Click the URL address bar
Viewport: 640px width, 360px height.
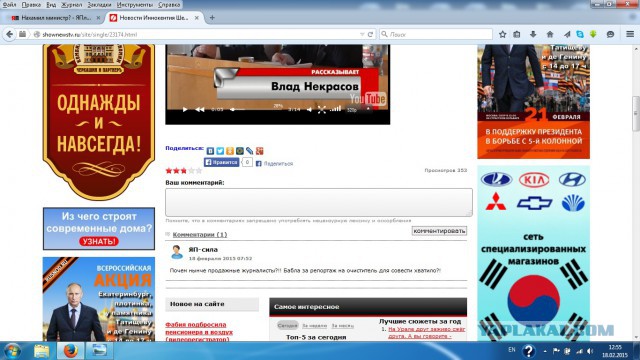196,34
